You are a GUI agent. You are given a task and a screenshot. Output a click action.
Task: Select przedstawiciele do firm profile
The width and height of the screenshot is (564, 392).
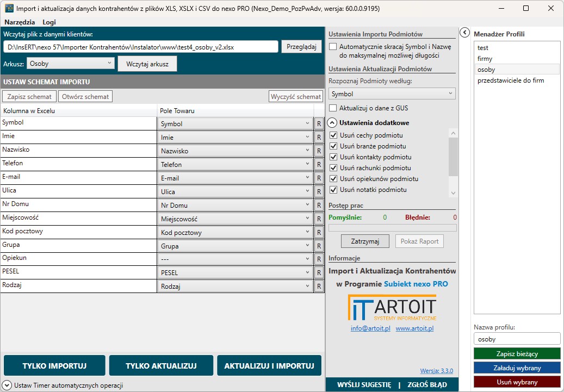click(517, 80)
